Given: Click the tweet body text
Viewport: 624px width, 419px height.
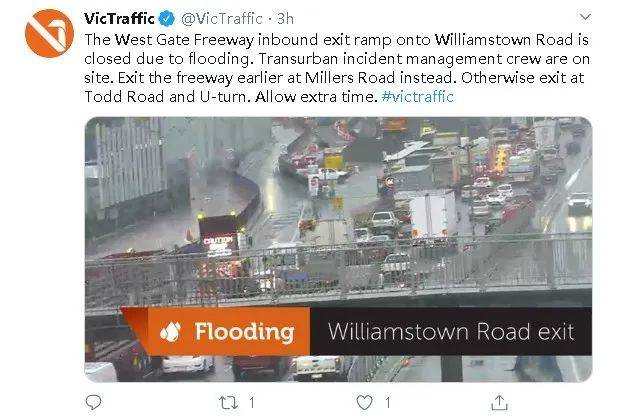Looking at the screenshot, I should [337, 68].
